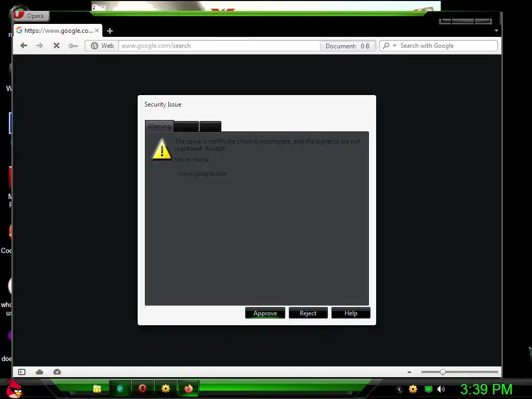This screenshot has height=399, width=532.
Task: Open the tab list dropdown arrow
Action: [x=496, y=31]
